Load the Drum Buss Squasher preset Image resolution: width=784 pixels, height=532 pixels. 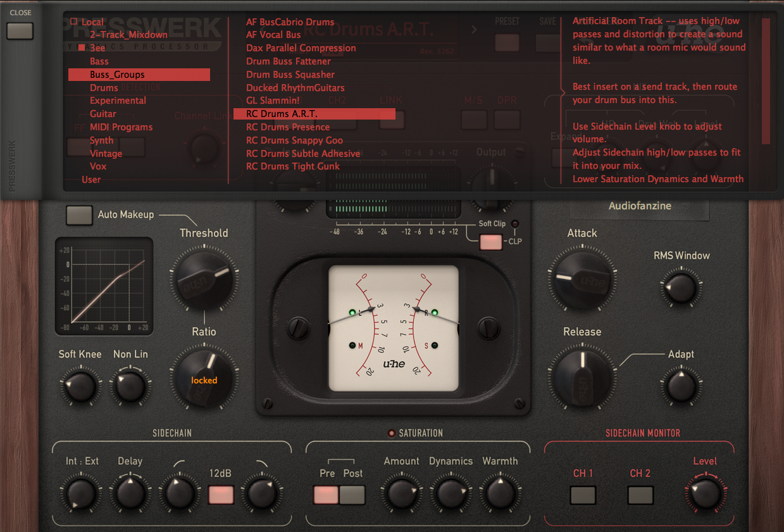[x=290, y=75]
